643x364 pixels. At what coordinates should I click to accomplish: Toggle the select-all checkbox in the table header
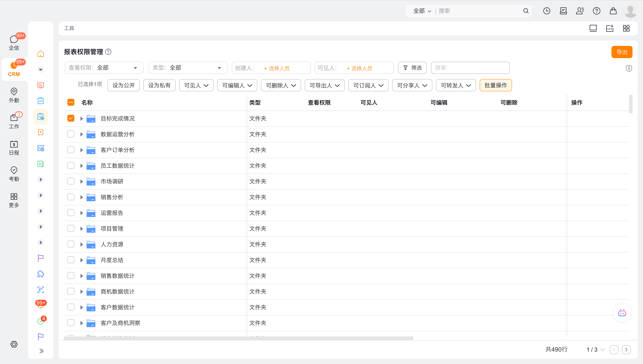[71, 102]
